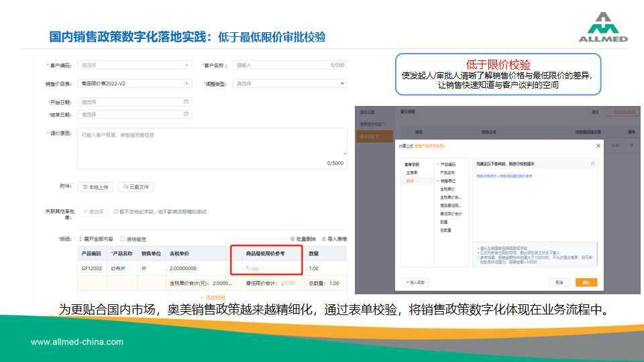
Task: Click 批量删除 above the detail table
Action: coord(303,239)
